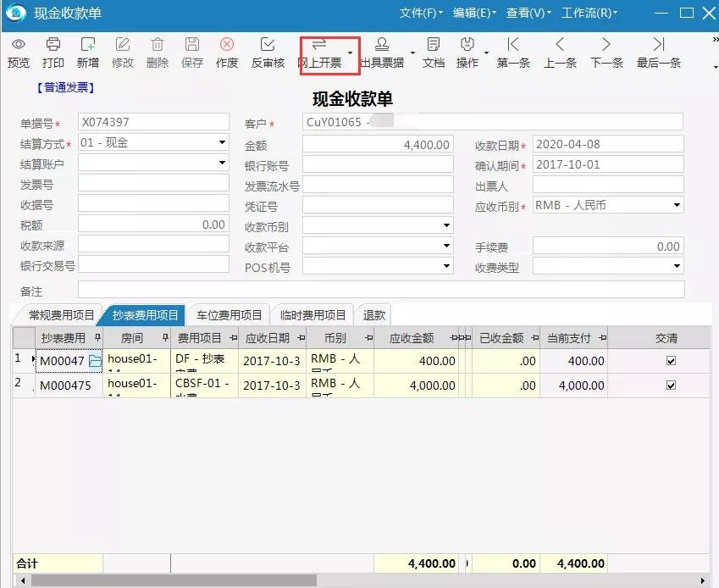Click the 应收金额 column header
719x588 pixels.
tap(412, 338)
